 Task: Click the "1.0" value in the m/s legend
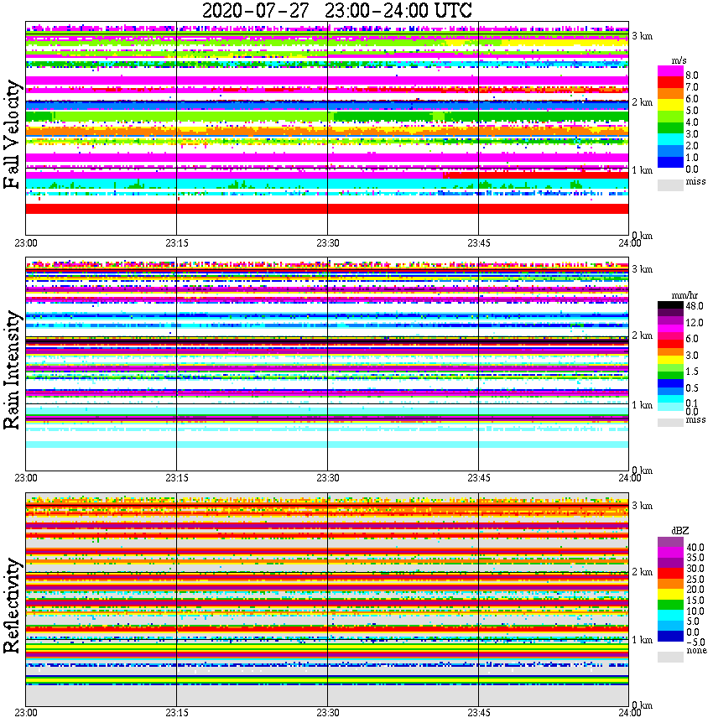click(692, 158)
